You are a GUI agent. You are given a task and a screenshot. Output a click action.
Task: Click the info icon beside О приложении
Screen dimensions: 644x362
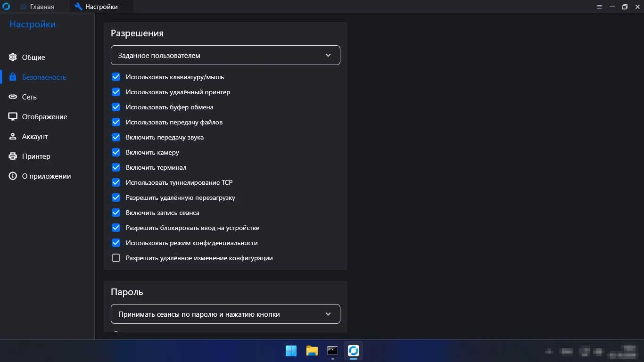(13, 176)
